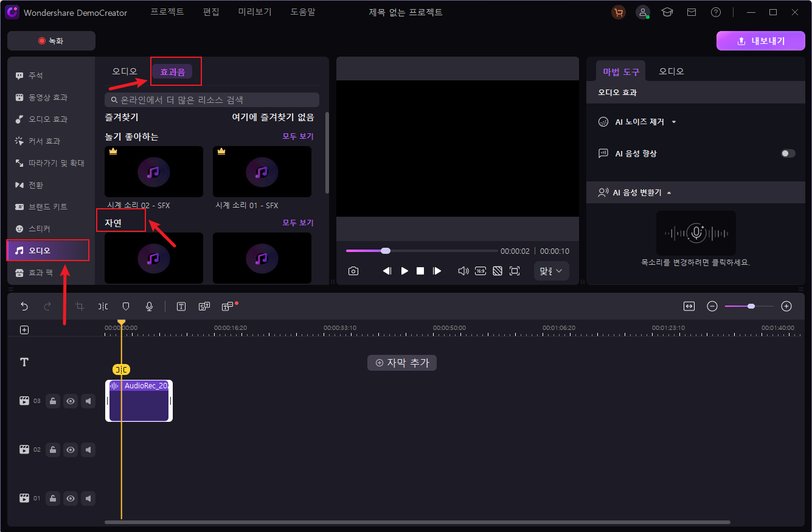Screen dimensions: 812x532
Task: Take a snapshot with camera icon
Action: coord(353,271)
